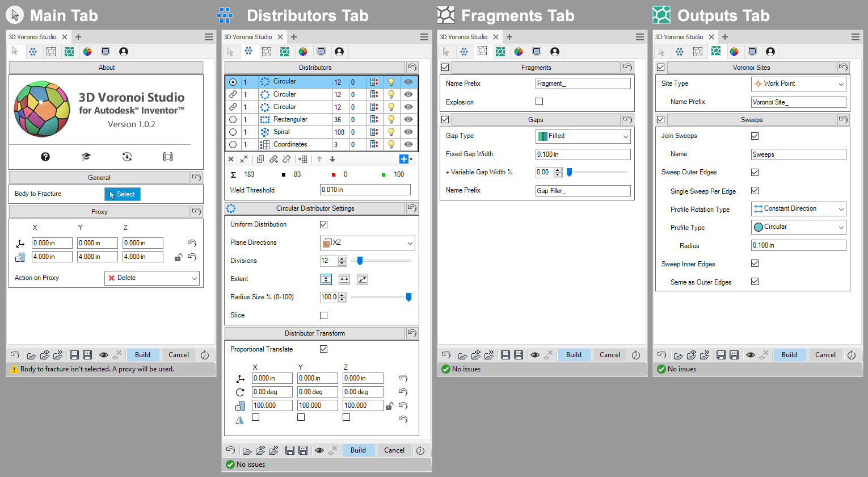The width and height of the screenshot is (868, 477).
Task: Click Cancel in the Distributors panel
Action: point(394,450)
